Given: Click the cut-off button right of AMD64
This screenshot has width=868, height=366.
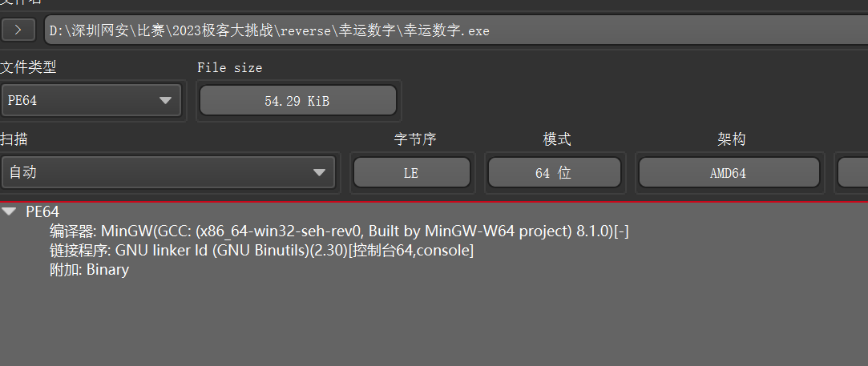Looking at the screenshot, I should [853, 173].
